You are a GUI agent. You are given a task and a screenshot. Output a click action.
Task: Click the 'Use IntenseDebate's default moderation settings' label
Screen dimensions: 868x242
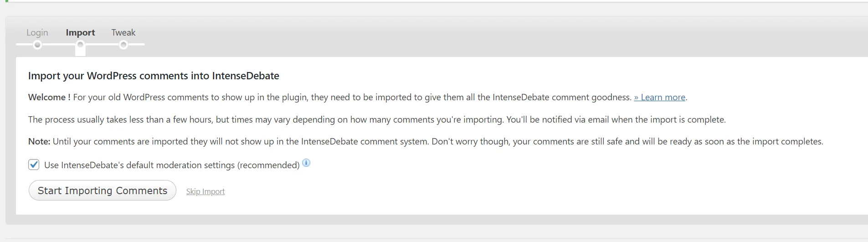pos(172,165)
